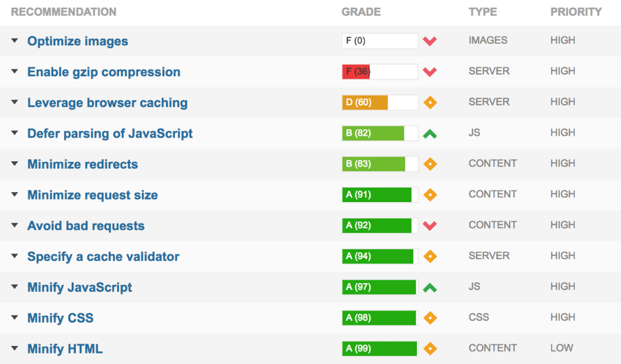Open the Leverage browser caching link
The width and height of the screenshot is (621, 364).
[107, 103]
